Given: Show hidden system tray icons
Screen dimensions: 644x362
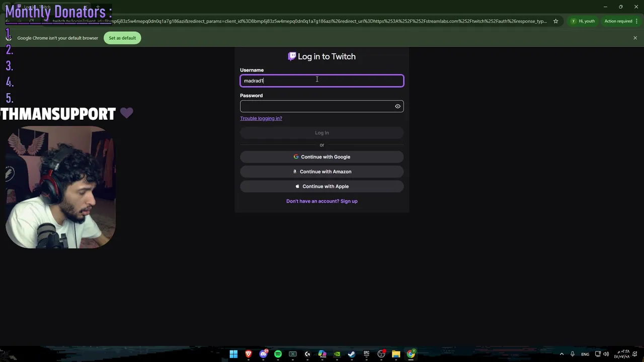Looking at the screenshot, I should point(561,354).
